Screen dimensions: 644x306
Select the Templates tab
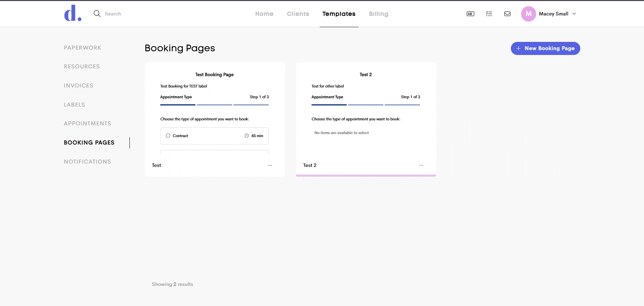339,14
